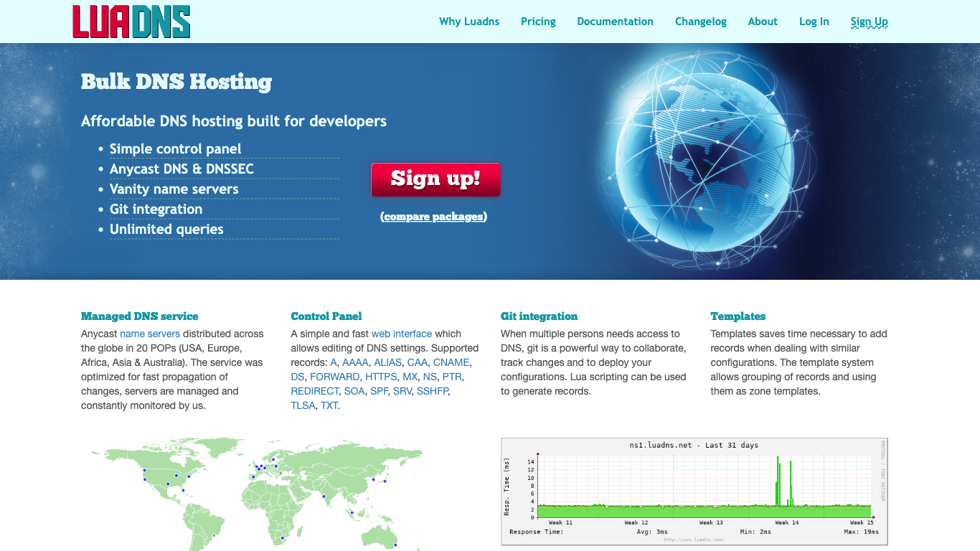This screenshot has width=980, height=551.
Task: Open the CAA record link
Action: click(418, 362)
